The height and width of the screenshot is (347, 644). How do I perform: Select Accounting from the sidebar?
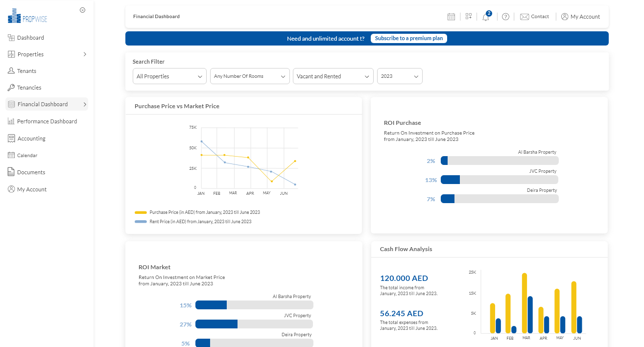pyautogui.click(x=30, y=138)
